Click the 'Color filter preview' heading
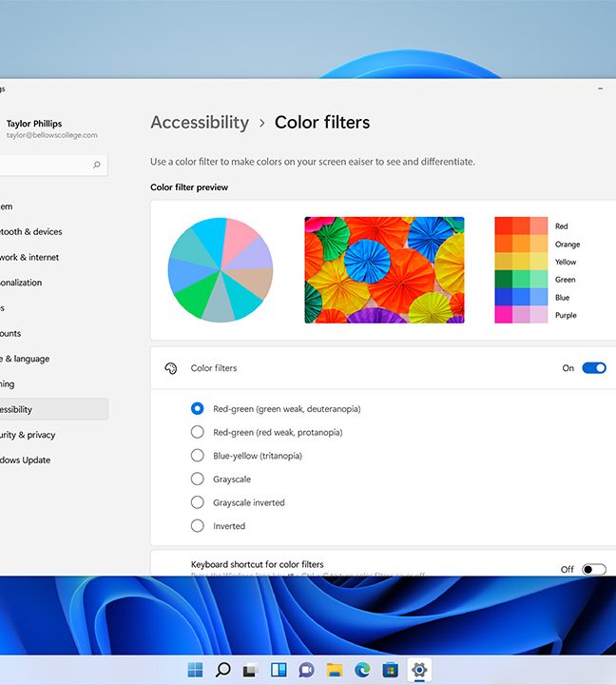The image size is (616, 685). click(x=189, y=187)
